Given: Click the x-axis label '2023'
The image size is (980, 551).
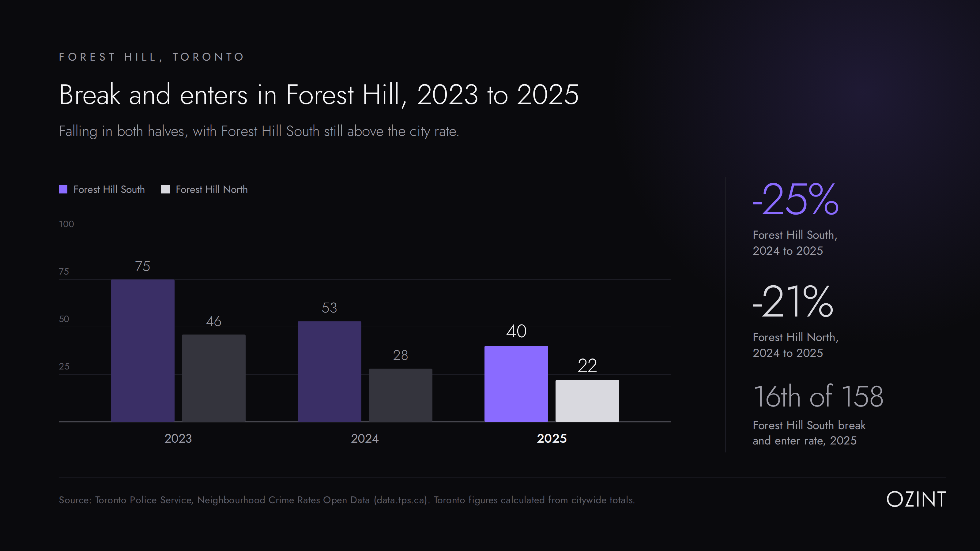Looking at the screenshot, I should pyautogui.click(x=178, y=438).
